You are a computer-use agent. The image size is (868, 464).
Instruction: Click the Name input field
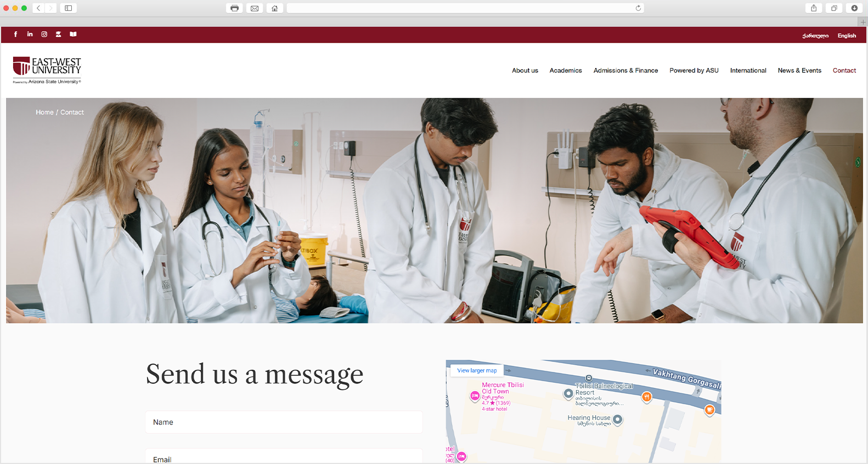tap(284, 422)
